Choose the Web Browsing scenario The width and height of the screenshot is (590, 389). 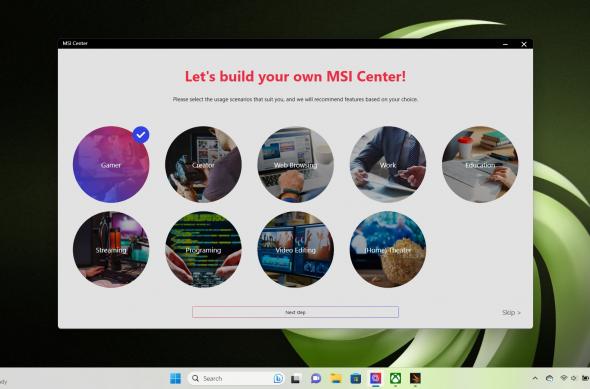click(x=295, y=164)
